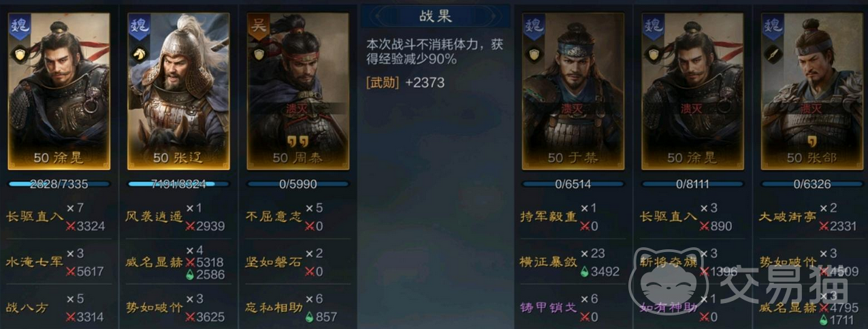Select the 于禁 enemy general card

[x=573, y=91]
